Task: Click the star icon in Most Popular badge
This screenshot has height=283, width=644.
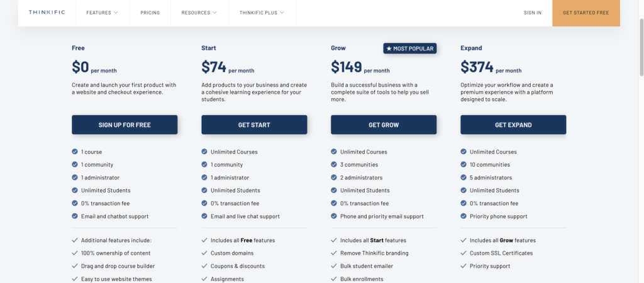Action: click(x=389, y=48)
